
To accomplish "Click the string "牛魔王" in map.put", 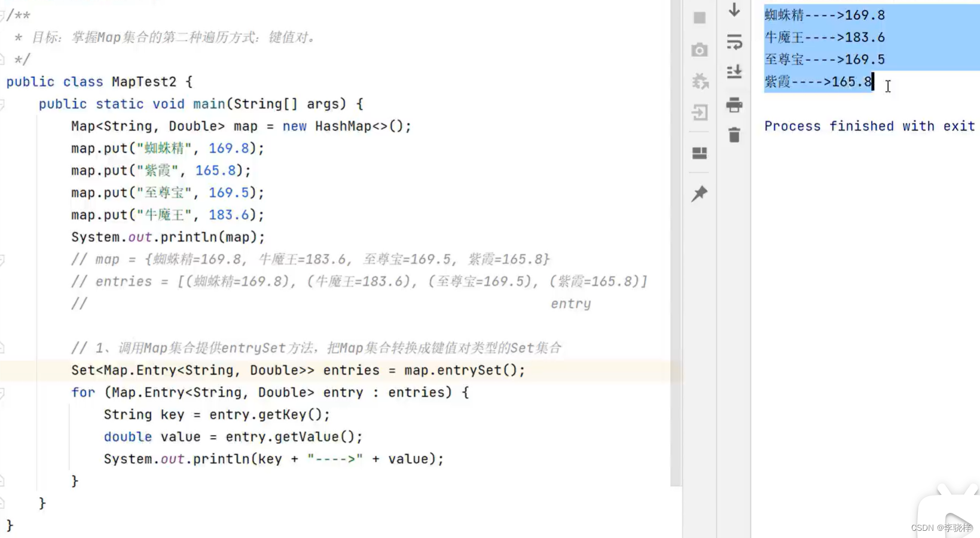I will (164, 215).
